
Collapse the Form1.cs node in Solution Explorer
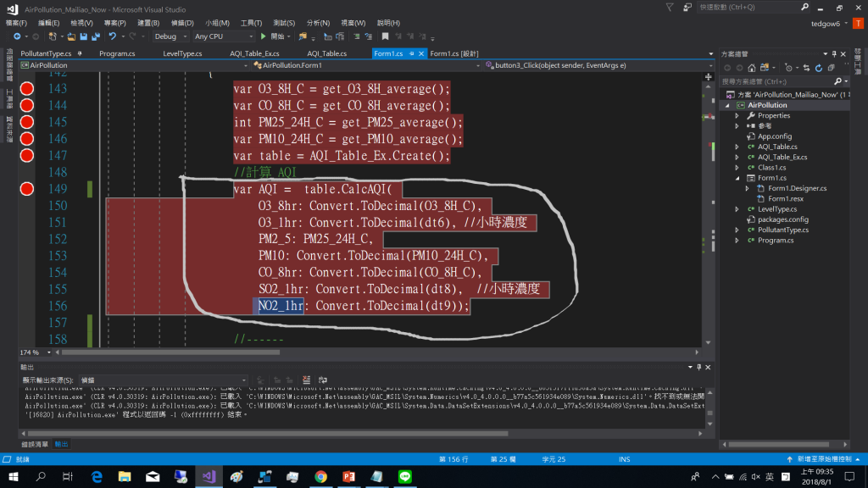(737, 178)
